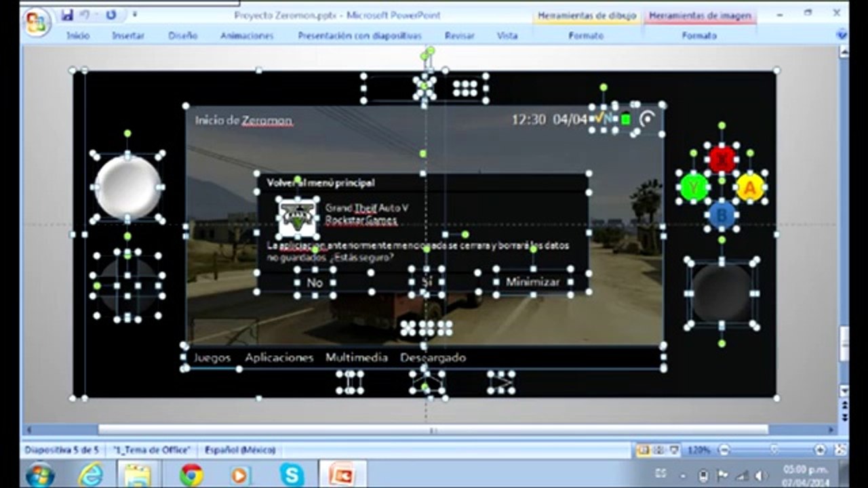
Task: Select the pause-style icon at bottom
Action: point(350,382)
